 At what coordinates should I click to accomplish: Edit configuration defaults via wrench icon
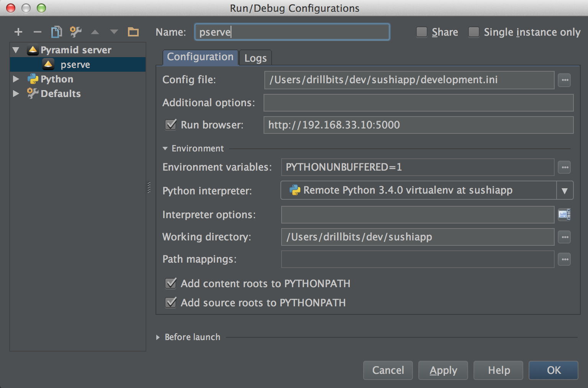(x=75, y=32)
